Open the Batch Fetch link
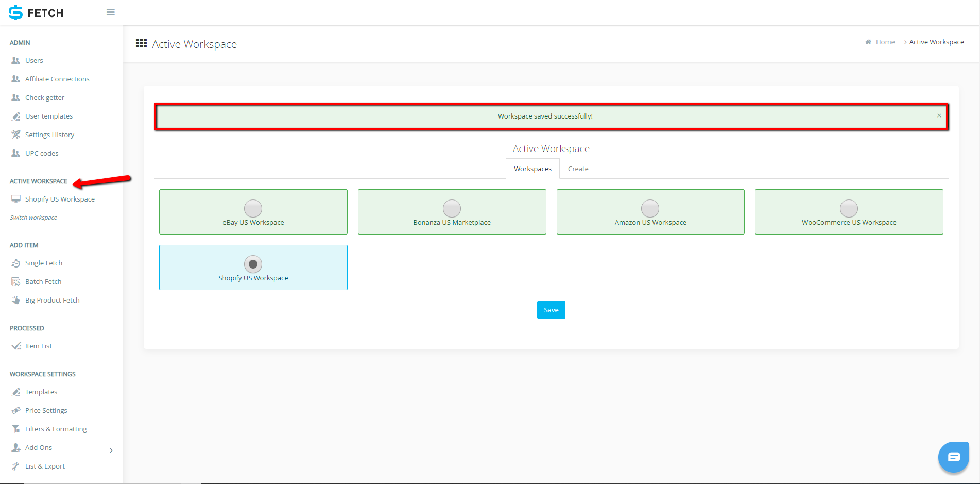 43,281
